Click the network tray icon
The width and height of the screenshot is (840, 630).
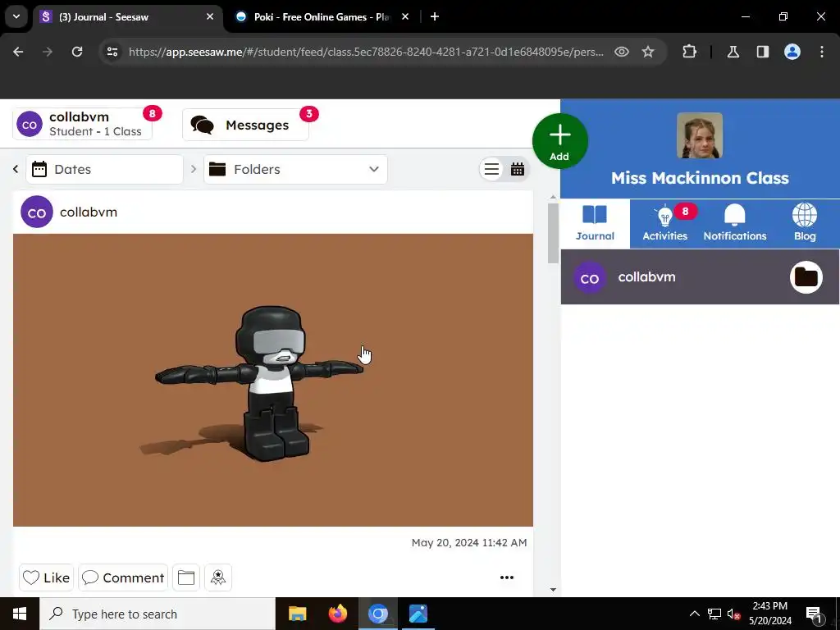[714, 614]
